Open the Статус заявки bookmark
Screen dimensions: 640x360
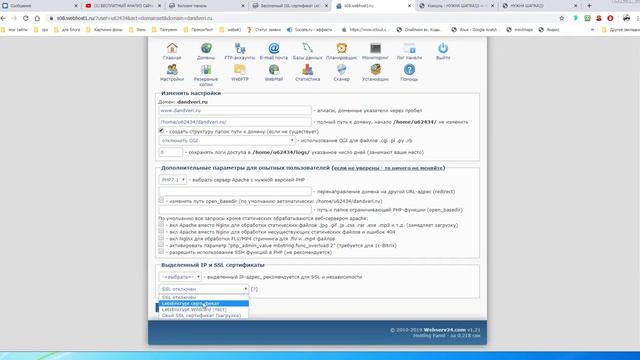coord(264,30)
